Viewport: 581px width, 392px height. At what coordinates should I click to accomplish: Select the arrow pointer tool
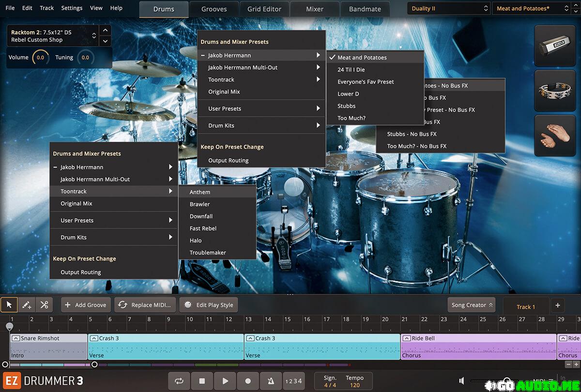[9, 305]
